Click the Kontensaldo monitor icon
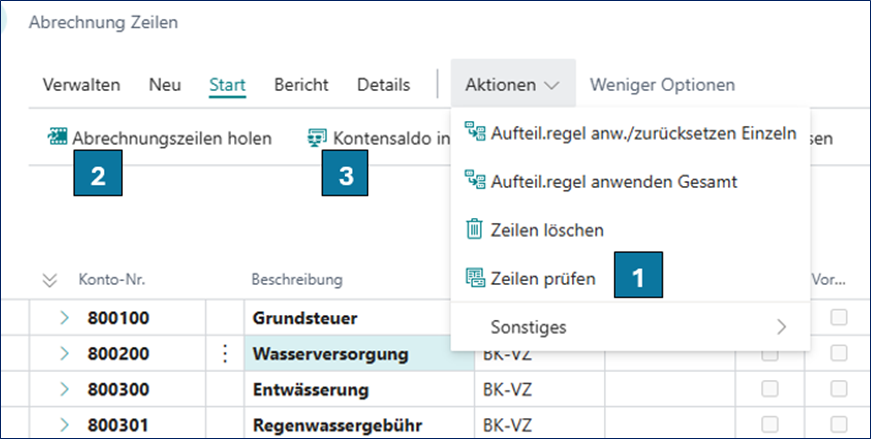The image size is (871, 439). [317, 138]
